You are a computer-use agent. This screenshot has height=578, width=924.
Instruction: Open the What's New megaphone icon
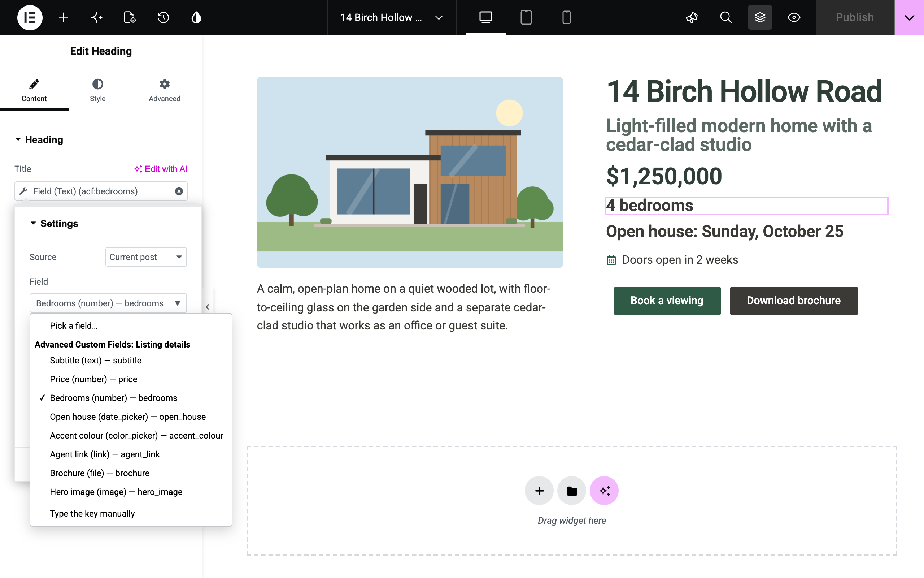coord(692,17)
